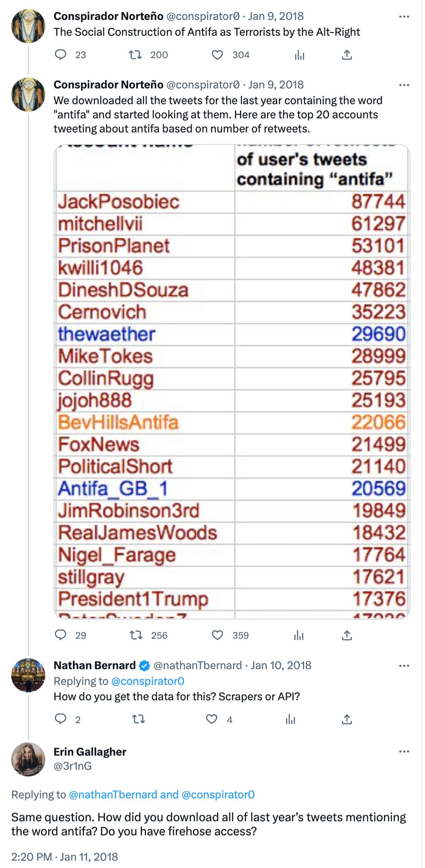425x868 pixels.
Task: Like the tweet with 304 likes
Action: point(217,55)
